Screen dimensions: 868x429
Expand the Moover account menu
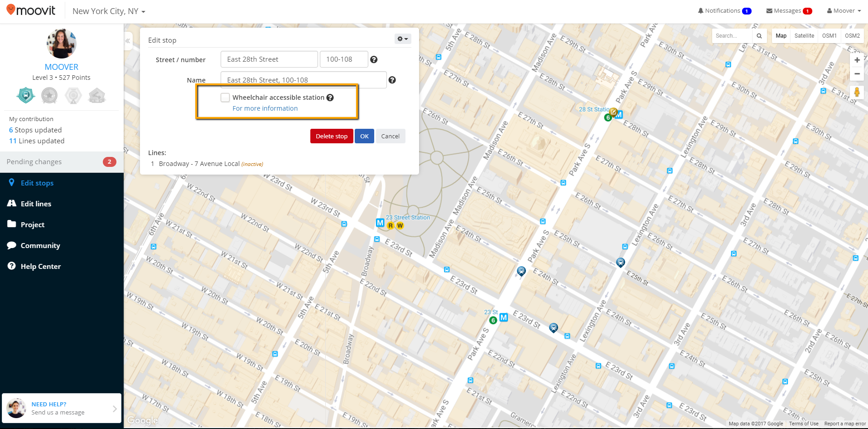(x=844, y=11)
